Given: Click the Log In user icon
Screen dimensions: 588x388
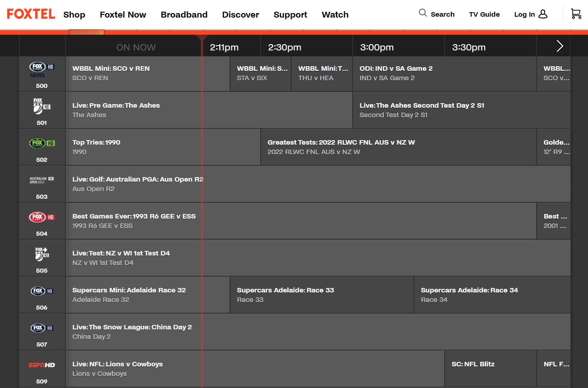Looking at the screenshot, I should (543, 14).
